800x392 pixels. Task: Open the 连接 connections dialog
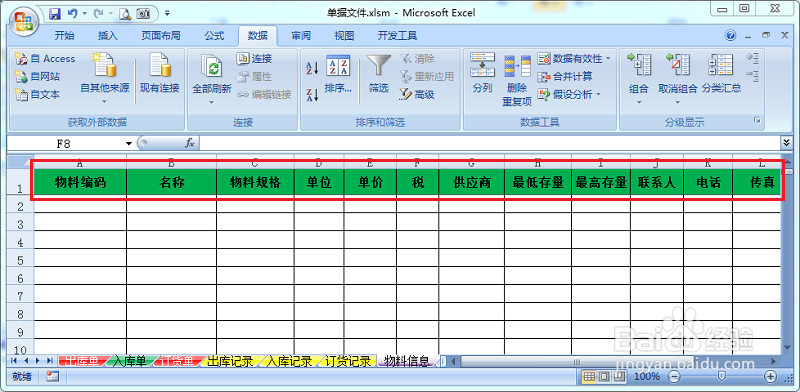[254, 59]
